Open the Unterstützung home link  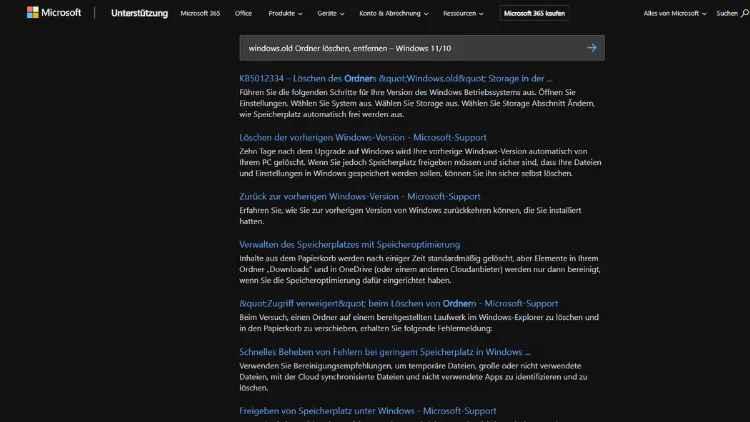[139, 13]
